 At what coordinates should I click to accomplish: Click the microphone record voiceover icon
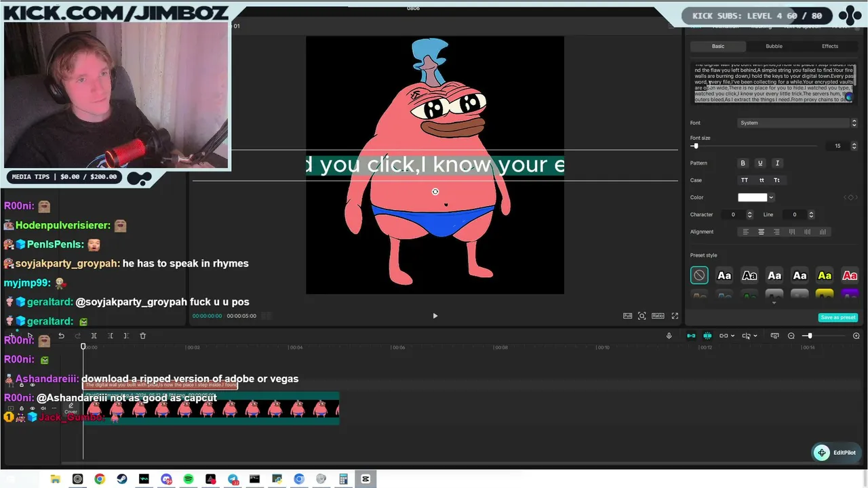669,335
